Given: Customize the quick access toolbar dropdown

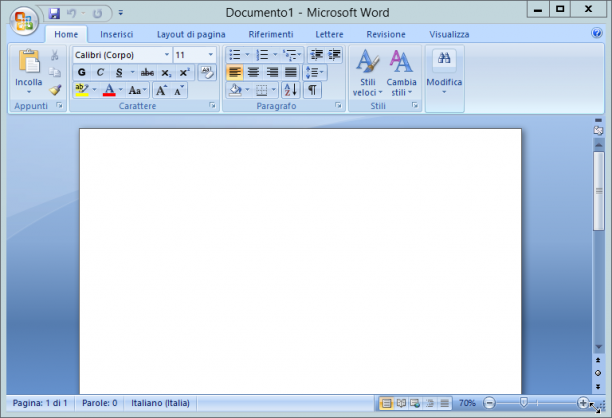Looking at the screenshot, I should point(121,13).
